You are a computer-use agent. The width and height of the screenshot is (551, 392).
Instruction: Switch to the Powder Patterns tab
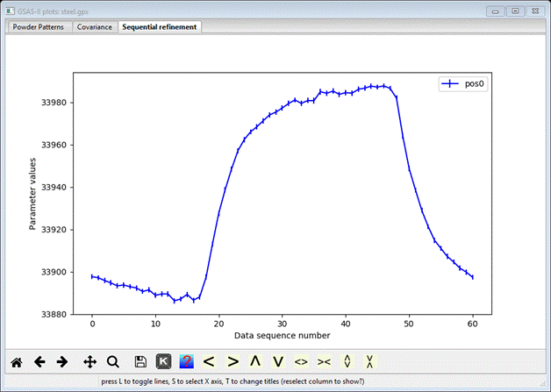(x=39, y=27)
